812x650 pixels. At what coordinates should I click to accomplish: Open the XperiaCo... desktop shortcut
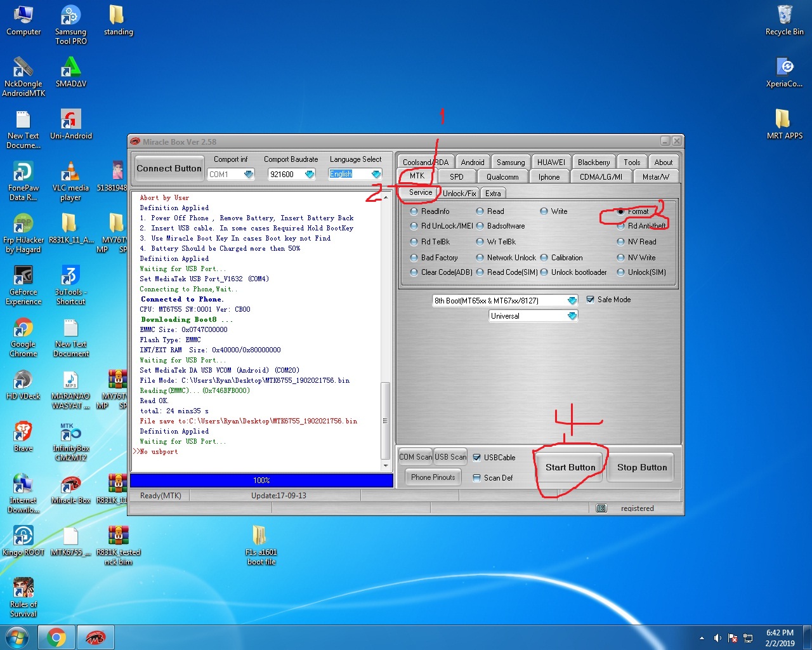coord(784,72)
